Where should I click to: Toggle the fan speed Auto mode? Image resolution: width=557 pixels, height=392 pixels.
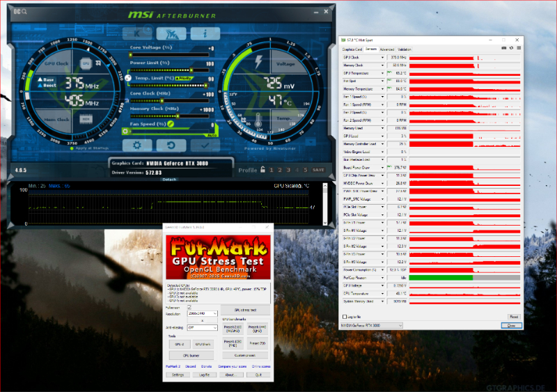pos(212,136)
